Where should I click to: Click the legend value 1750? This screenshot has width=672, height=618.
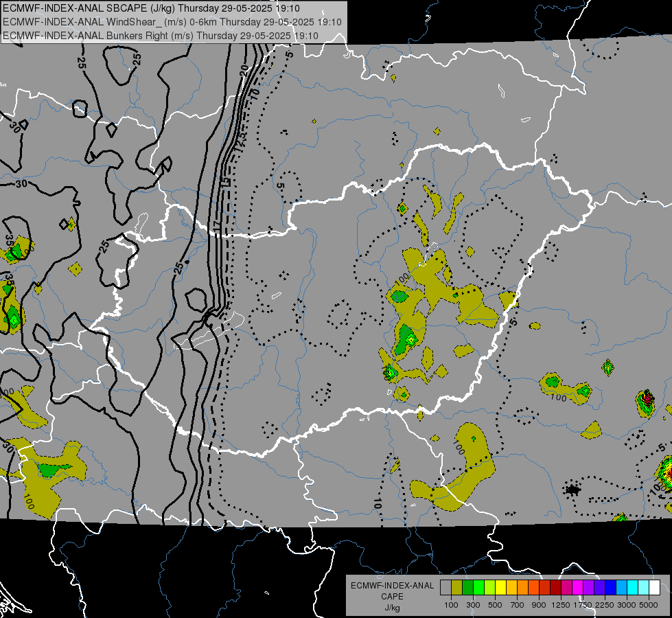point(583,605)
